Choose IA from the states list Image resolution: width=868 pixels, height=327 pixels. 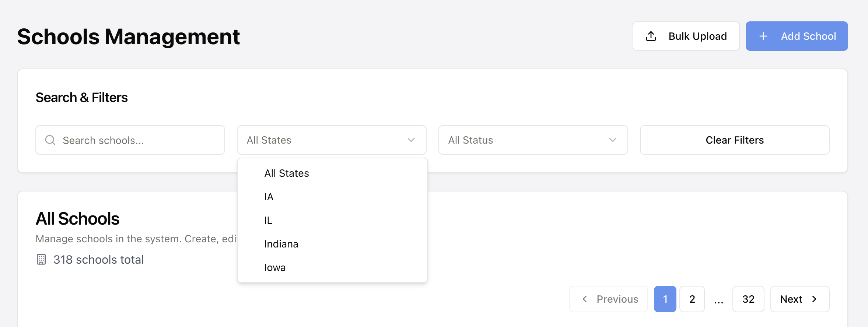pyautogui.click(x=269, y=197)
